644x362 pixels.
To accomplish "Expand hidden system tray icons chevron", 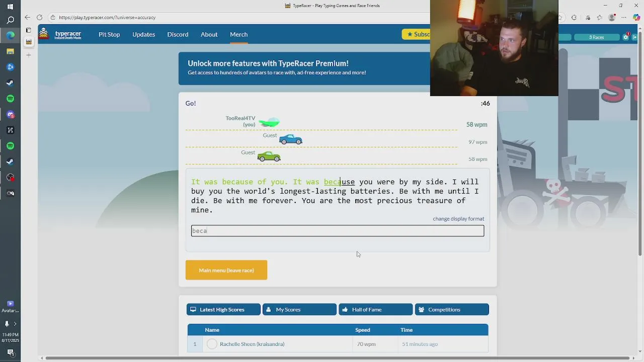I will (x=15, y=324).
